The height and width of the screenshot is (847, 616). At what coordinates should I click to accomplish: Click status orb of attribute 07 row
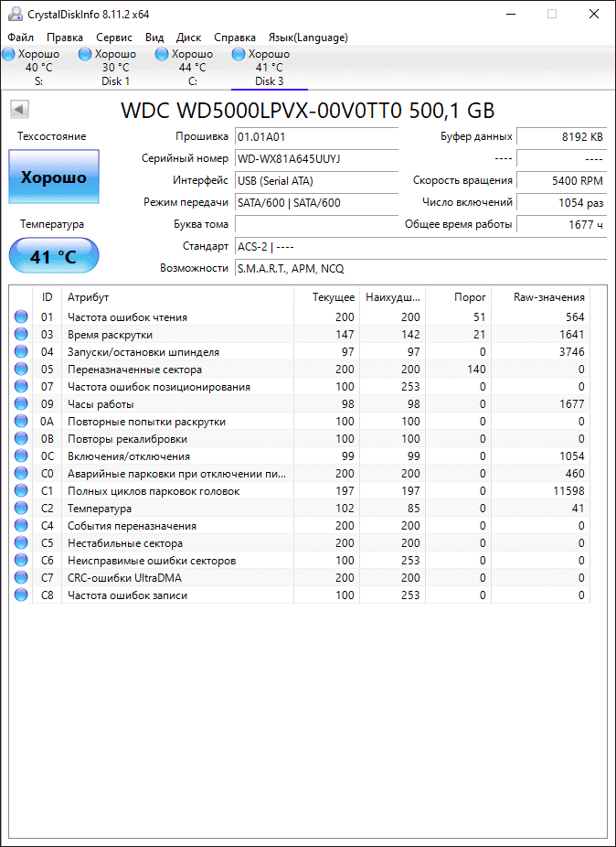pyautogui.click(x=20, y=387)
